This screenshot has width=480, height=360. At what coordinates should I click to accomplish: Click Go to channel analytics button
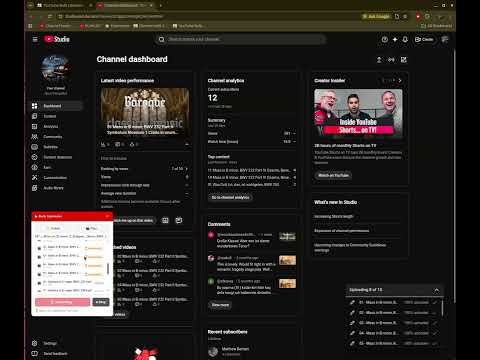point(230,197)
